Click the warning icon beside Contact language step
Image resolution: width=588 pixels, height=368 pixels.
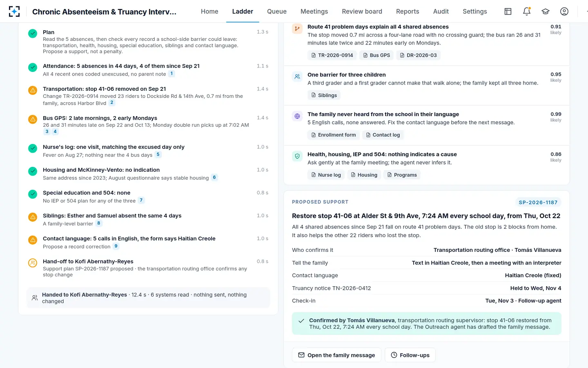pyautogui.click(x=33, y=240)
